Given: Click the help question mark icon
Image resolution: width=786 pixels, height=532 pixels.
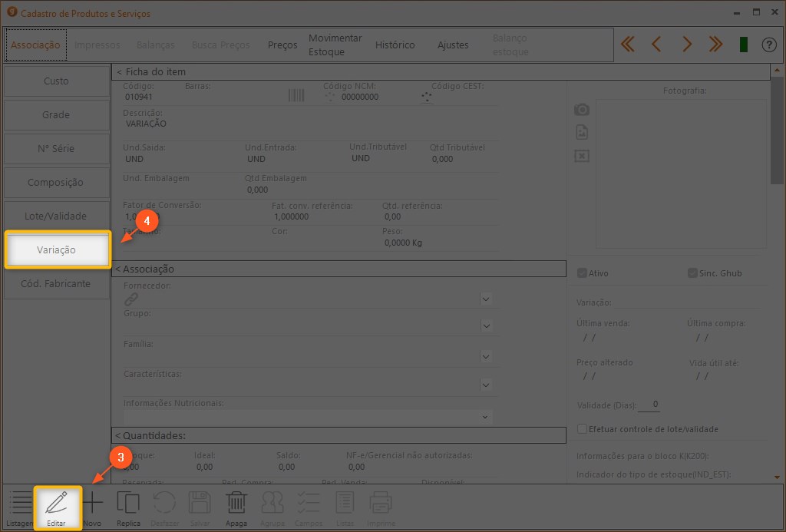Looking at the screenshot, I should pyautogui.click(x=769, y=45).
